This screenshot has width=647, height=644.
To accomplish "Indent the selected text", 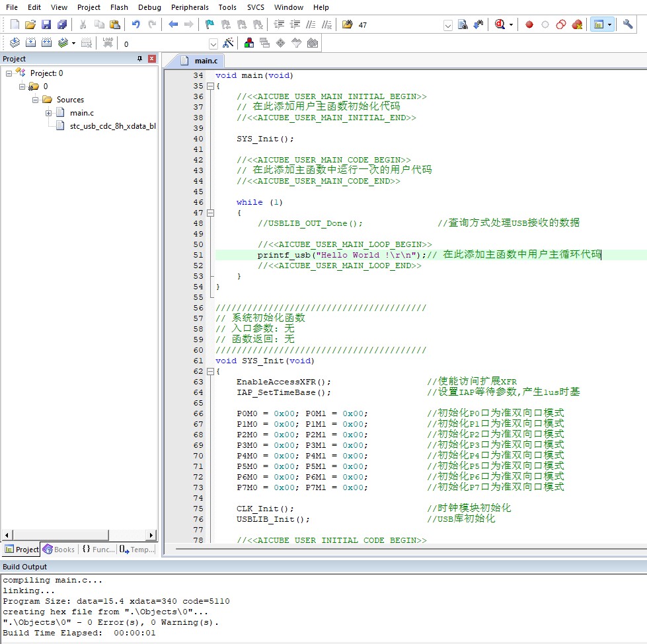I will 280,24.
